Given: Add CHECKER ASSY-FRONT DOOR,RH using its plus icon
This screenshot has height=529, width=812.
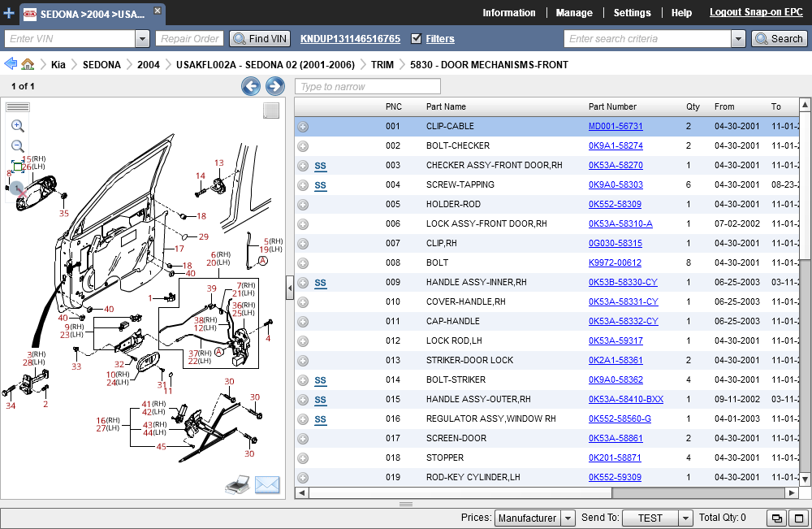Looking at the screenshot, I should tap(303, 166).
